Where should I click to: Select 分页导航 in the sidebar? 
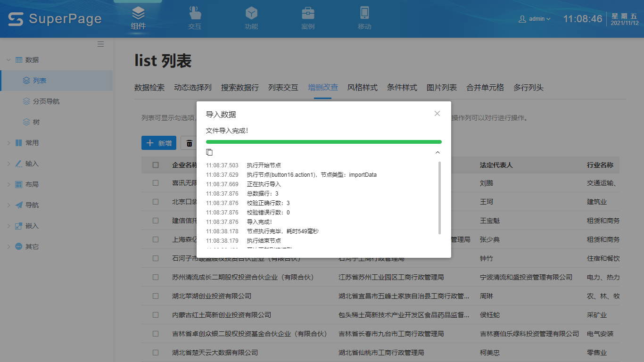pyautogui.click(x=57, y=101)
